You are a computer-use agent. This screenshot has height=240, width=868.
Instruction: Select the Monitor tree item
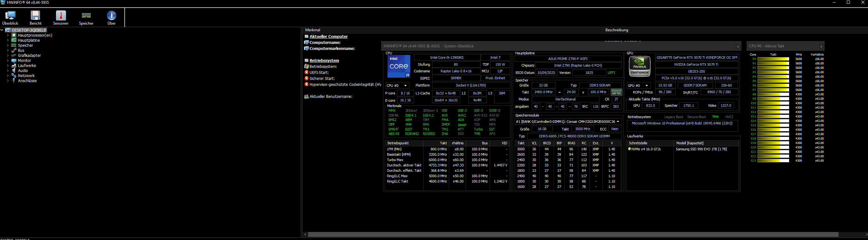click(25, 61)
